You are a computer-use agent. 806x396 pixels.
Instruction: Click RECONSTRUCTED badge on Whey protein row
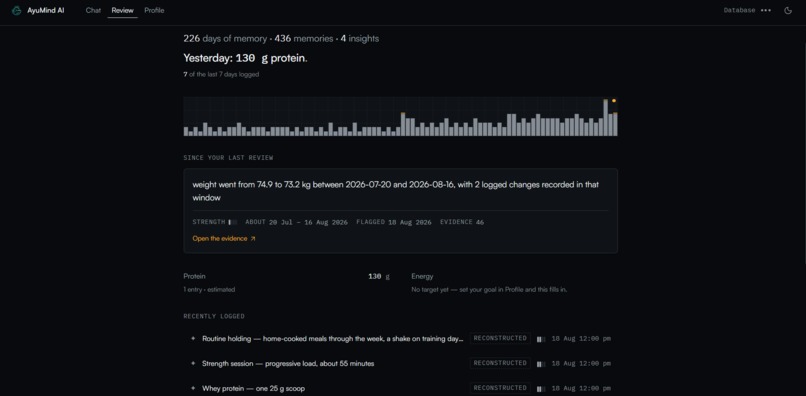click(x=500, y=388)
